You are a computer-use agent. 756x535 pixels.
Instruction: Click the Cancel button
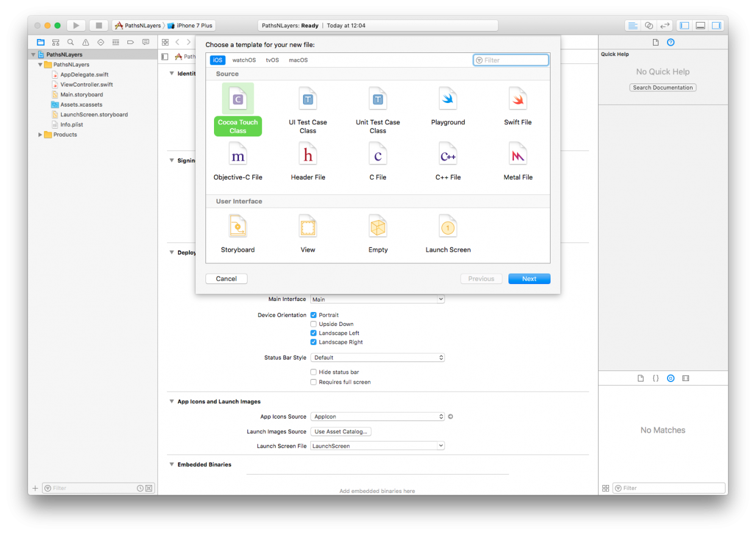pyautogui.click(x=226, y=279)
